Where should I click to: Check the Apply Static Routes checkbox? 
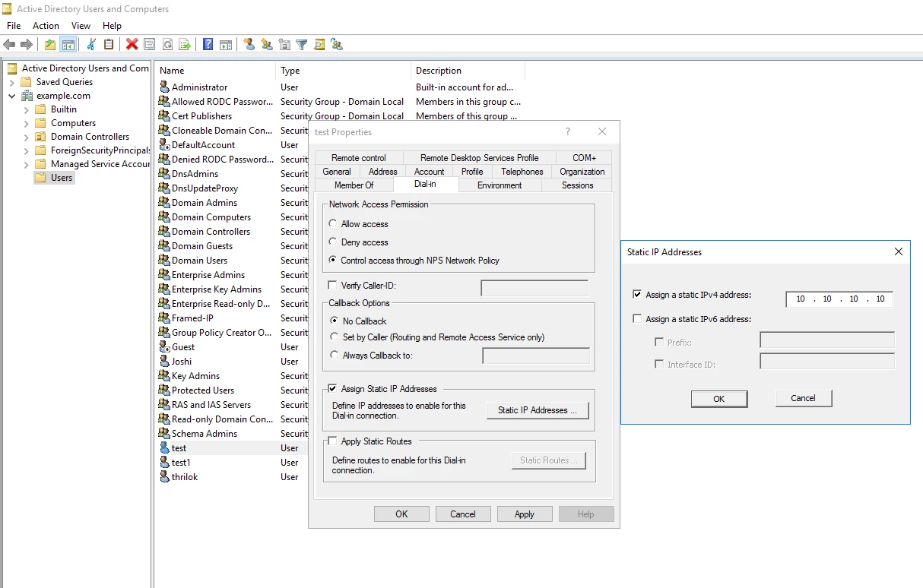332,441
